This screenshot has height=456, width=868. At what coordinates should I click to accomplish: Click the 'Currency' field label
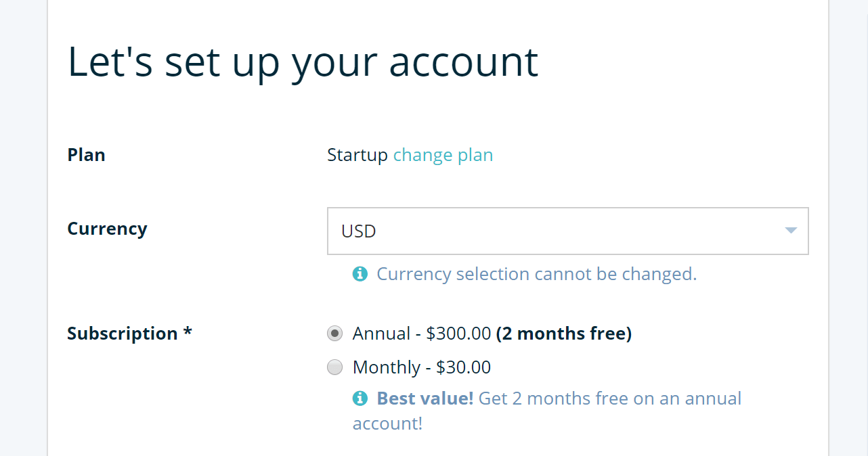coord(107,229)
